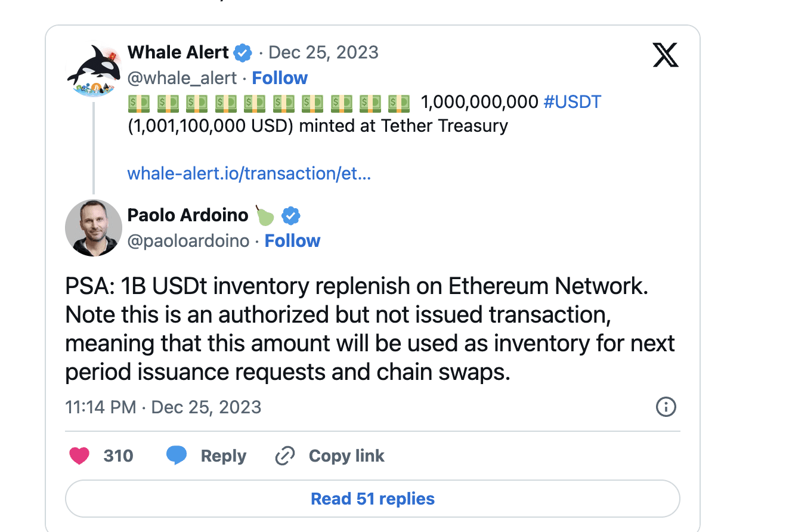
Task: Select the 310 likes count
Action: [x=118, y=455]
